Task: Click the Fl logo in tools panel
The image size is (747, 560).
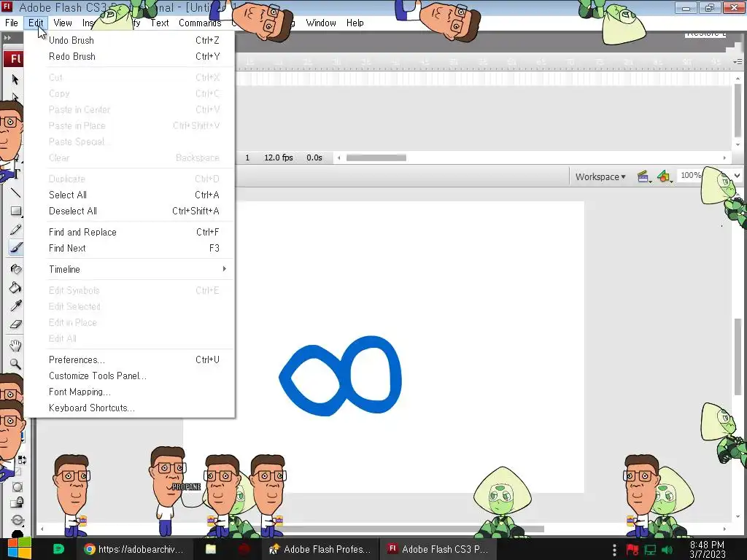Action: coord(15,58)
